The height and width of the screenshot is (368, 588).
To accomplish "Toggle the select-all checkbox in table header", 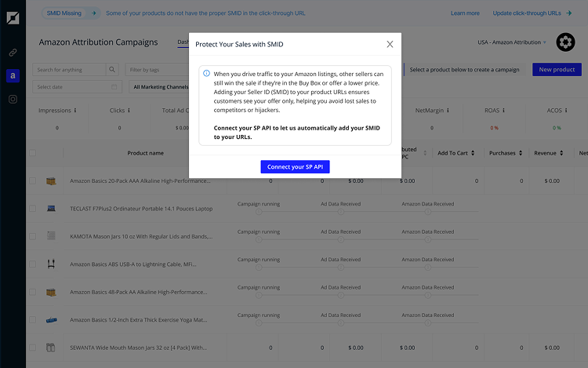I will coord(33,153).
